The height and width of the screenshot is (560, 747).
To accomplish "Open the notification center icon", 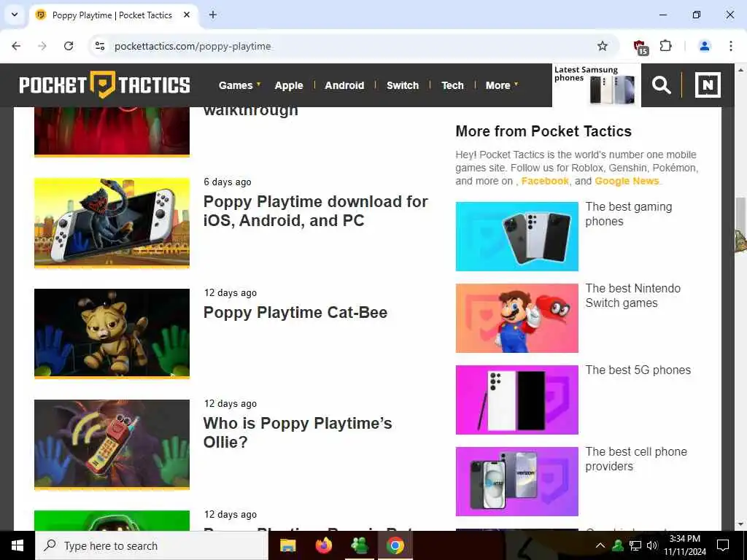I will coord(723,545).
